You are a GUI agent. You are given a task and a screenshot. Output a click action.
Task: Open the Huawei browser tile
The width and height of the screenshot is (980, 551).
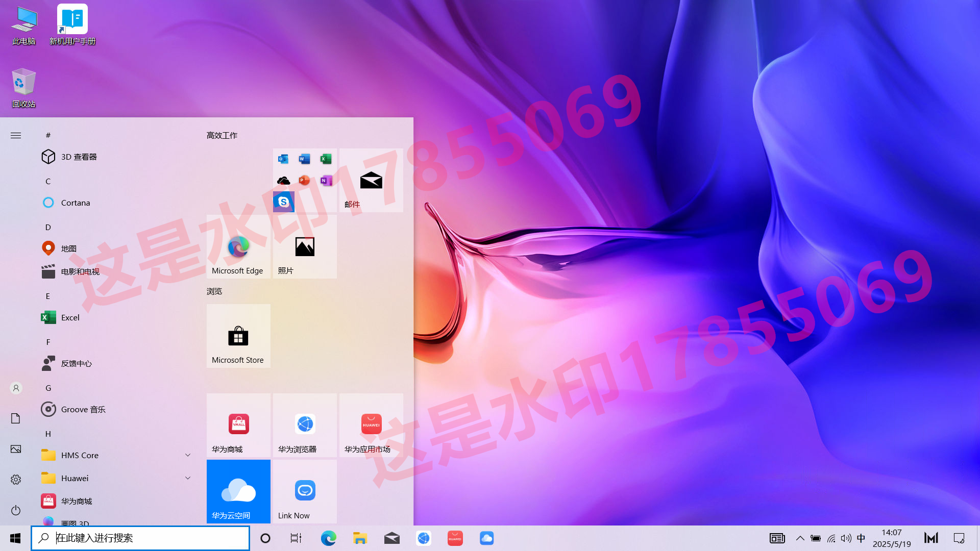[x=305, y=425]
